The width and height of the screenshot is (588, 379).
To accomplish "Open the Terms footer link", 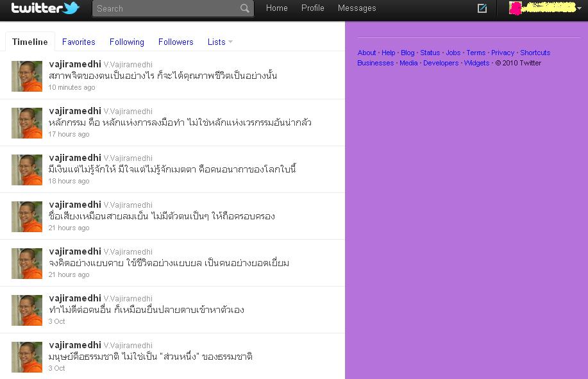I will click(x=476, y=53).
